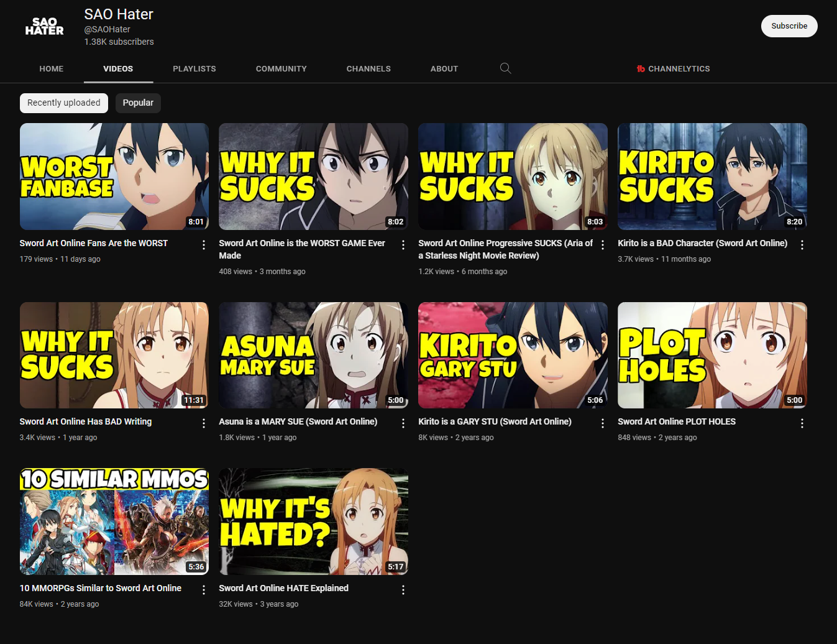
Task: Go to the Playlists tab
Action: [x=194, y=68]
